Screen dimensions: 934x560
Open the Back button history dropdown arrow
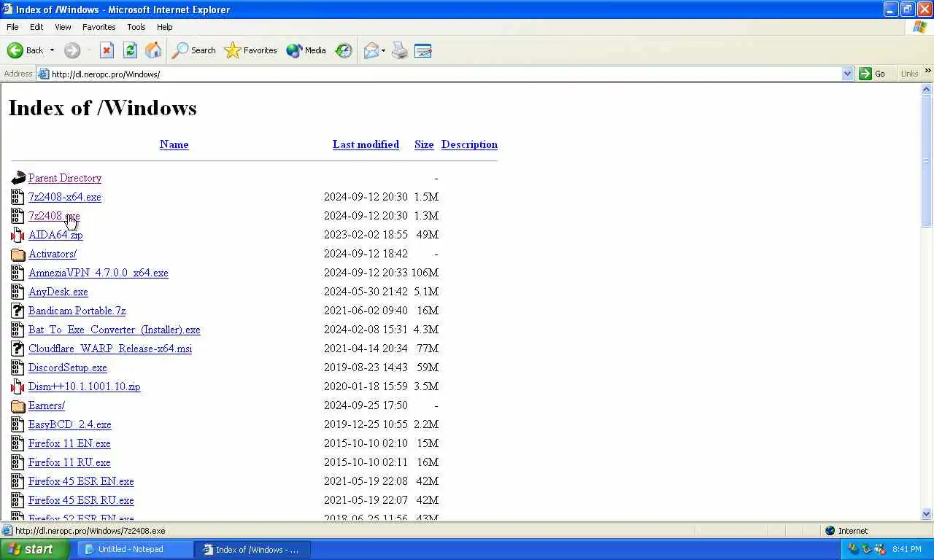click(52, 50)
